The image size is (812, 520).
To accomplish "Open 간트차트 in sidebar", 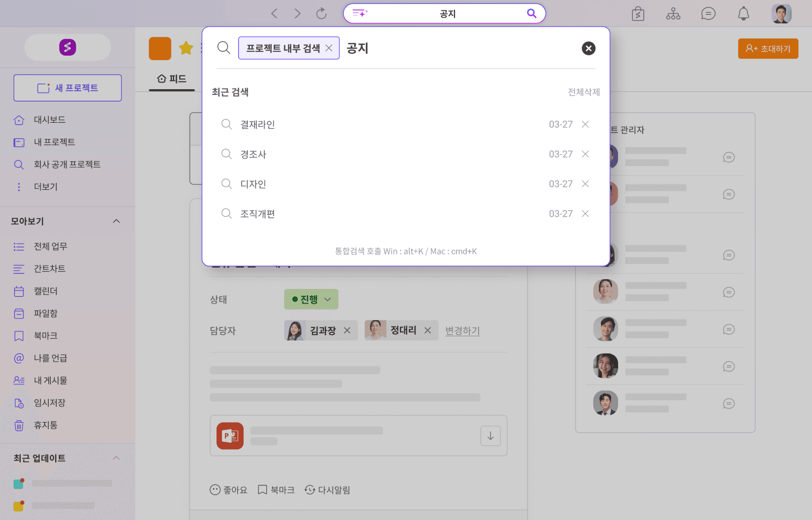I will pos(49,269).
